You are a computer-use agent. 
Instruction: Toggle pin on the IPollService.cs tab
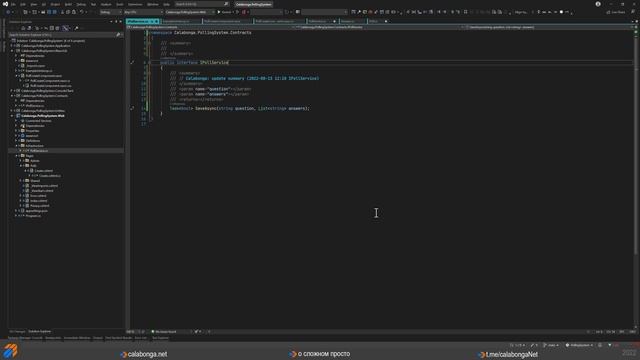152,21
